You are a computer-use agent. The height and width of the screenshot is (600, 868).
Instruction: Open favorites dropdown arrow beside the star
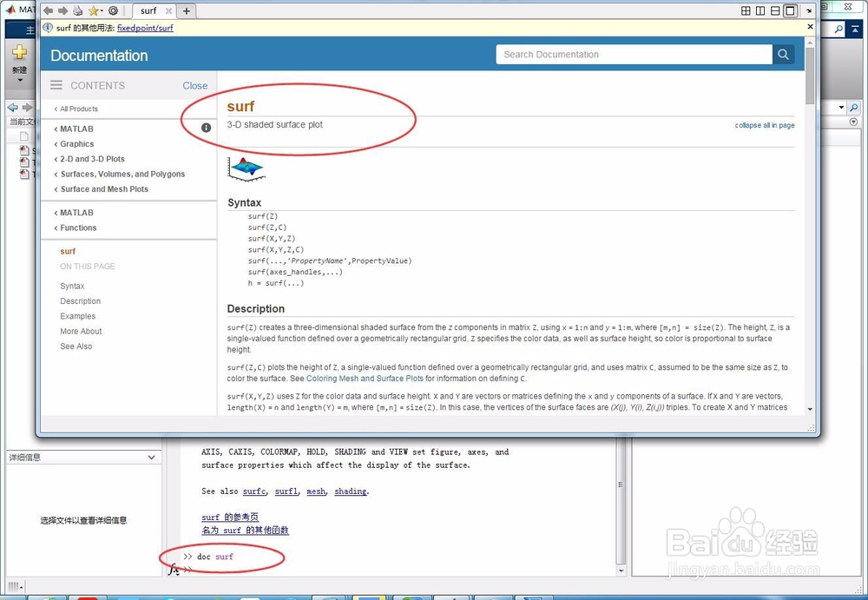coord(102,10)
